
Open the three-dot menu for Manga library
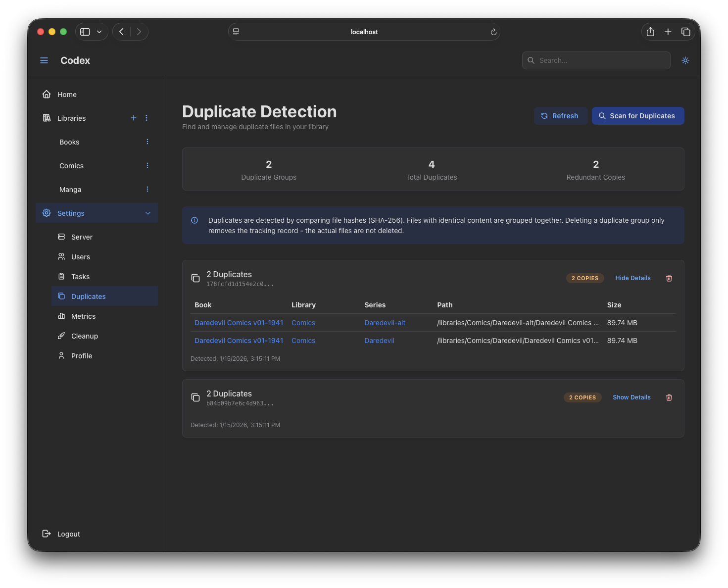click(x=147, y=189)
